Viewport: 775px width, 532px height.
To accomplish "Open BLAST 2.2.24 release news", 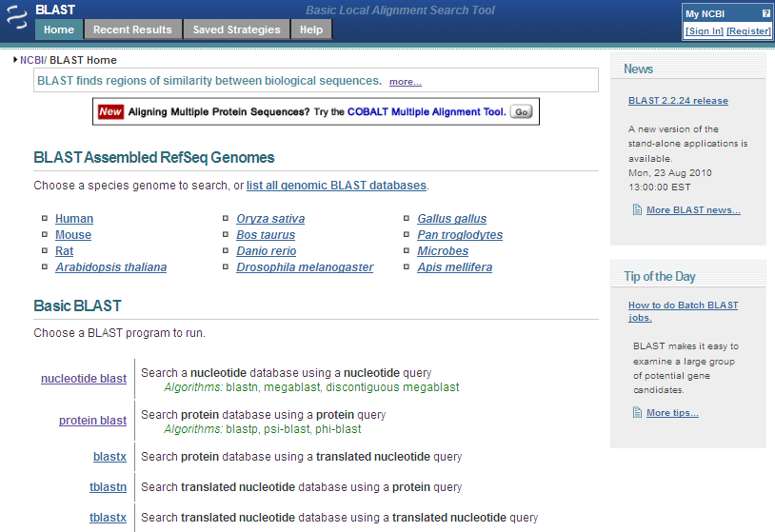I will (678, 101).
